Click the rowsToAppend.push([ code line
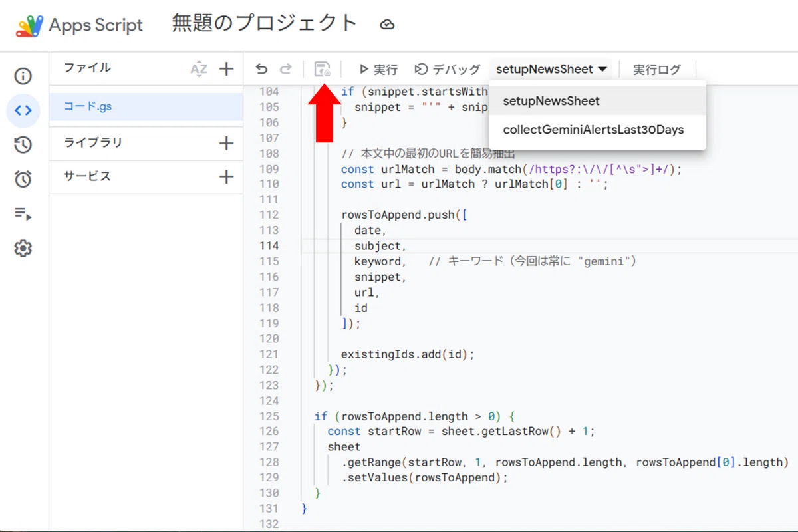798x532 pixels. [x=405, y=215]
